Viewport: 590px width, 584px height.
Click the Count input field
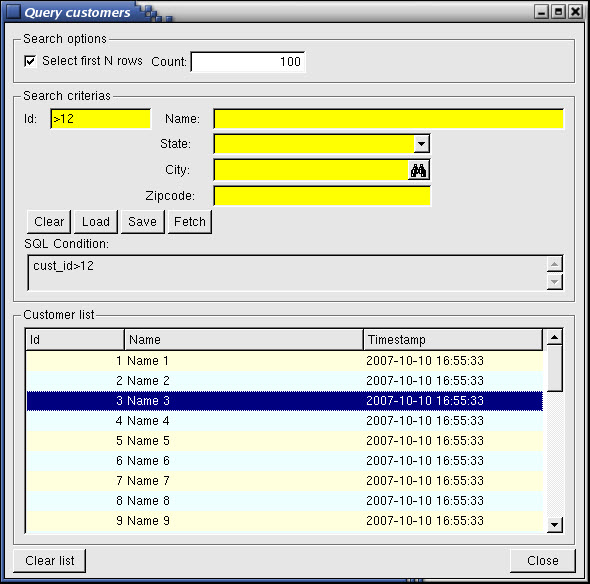coord(248,62)
